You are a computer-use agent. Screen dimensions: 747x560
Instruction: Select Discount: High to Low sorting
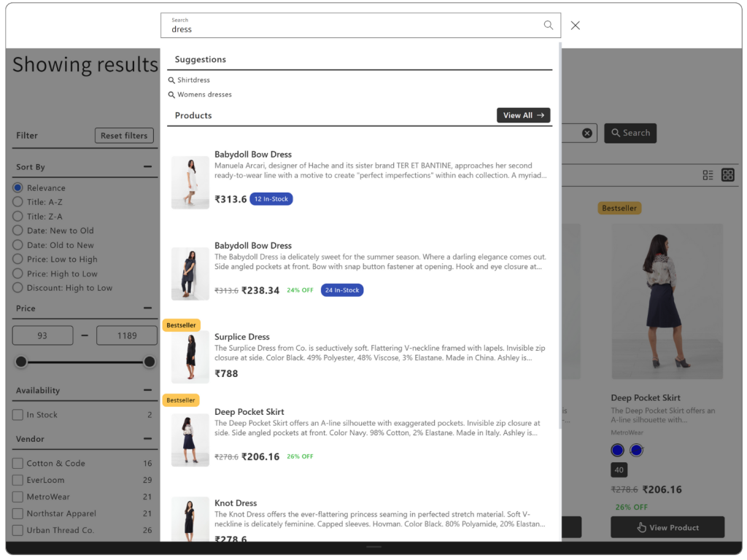pos(18,287)
